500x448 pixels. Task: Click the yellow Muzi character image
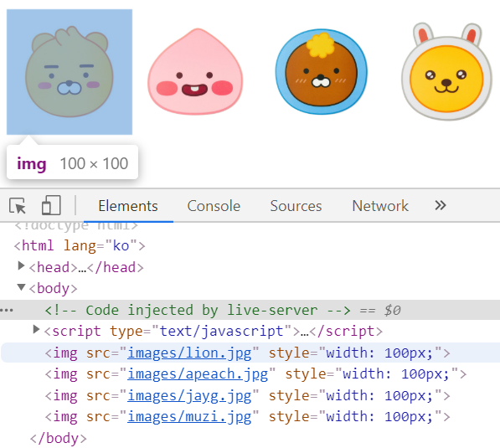pos(446,72)
